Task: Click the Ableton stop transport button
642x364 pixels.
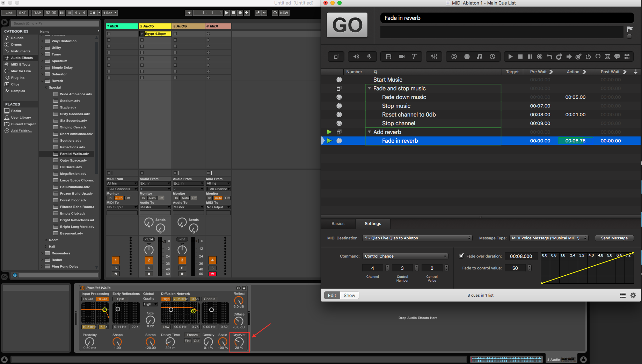Action: point(234,13)
